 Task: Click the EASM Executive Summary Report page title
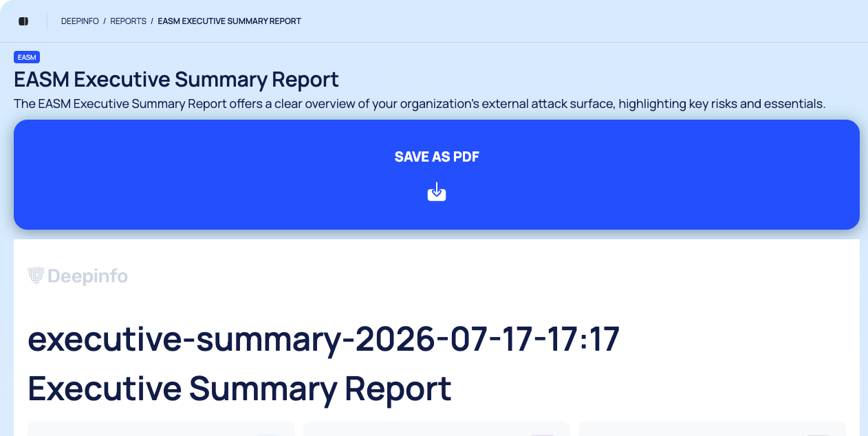(x=176, y=80)
